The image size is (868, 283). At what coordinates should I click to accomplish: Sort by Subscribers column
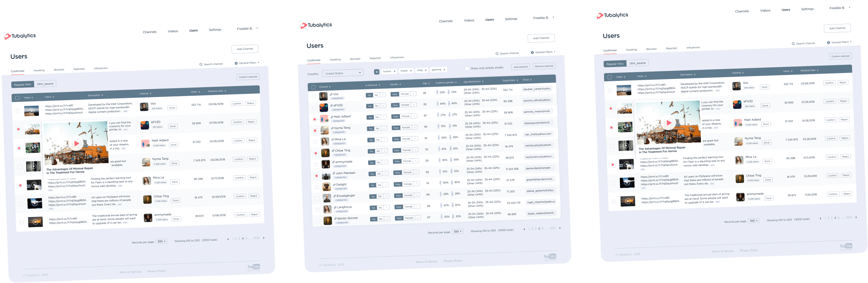[518, 80]
